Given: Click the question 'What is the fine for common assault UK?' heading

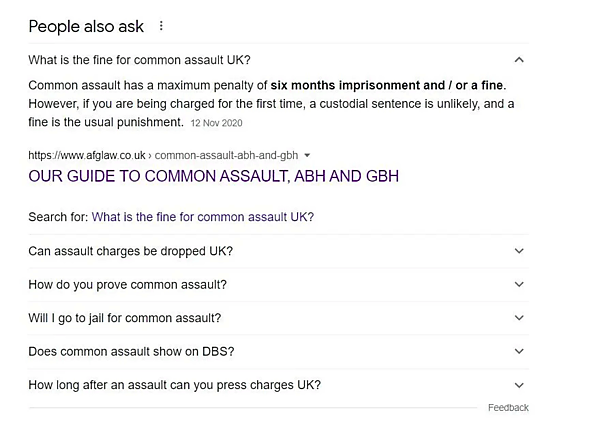Looking at the screenshot, I should [x=139, y=59].
